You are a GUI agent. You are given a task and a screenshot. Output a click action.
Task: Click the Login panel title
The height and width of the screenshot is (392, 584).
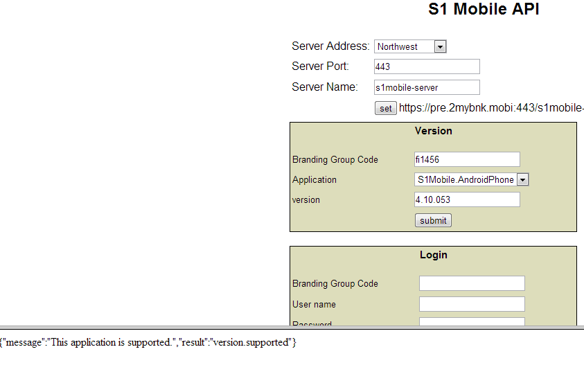pos(434,255)
